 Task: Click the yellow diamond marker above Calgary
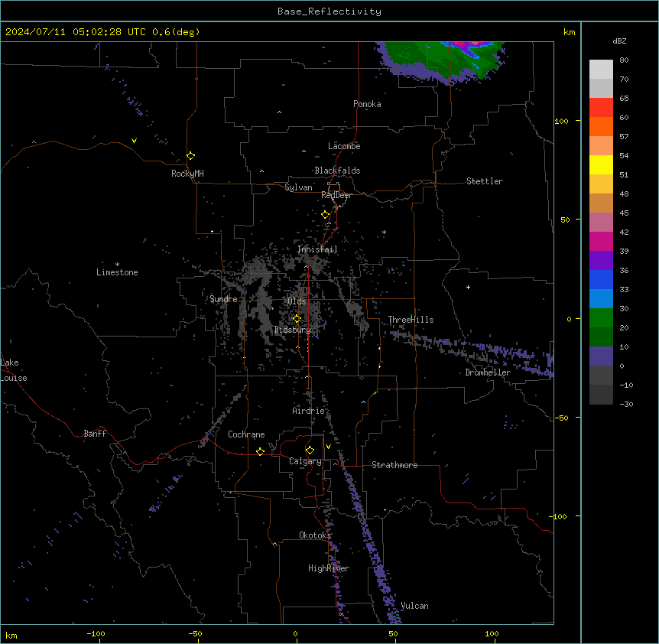[310, 450]
